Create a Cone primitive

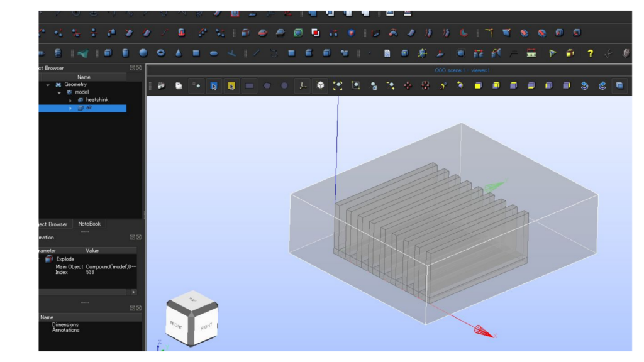coord(179,53)
